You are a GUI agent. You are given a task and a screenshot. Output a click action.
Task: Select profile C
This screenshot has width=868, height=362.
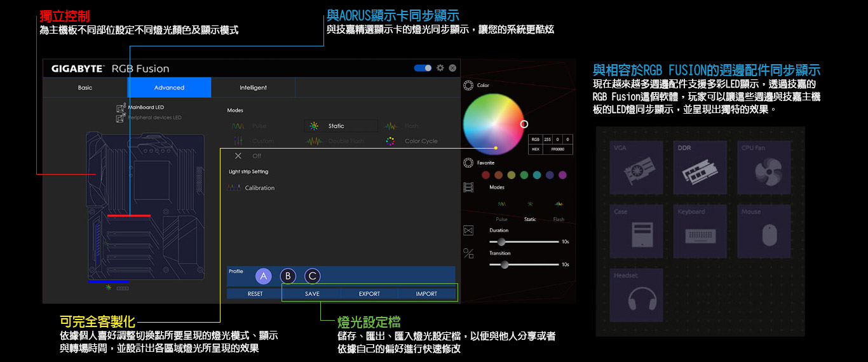click(x=312, y=276)
